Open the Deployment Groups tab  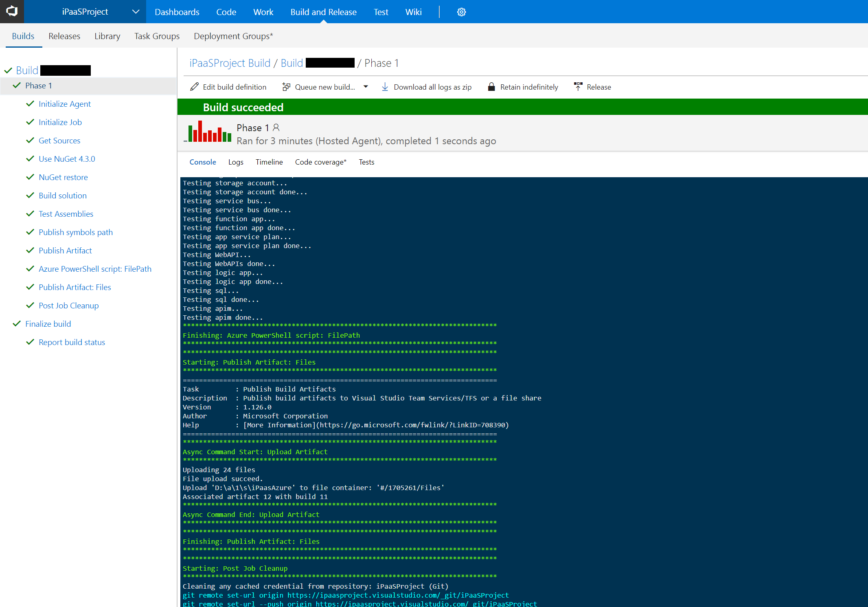(x=233, y=36)
